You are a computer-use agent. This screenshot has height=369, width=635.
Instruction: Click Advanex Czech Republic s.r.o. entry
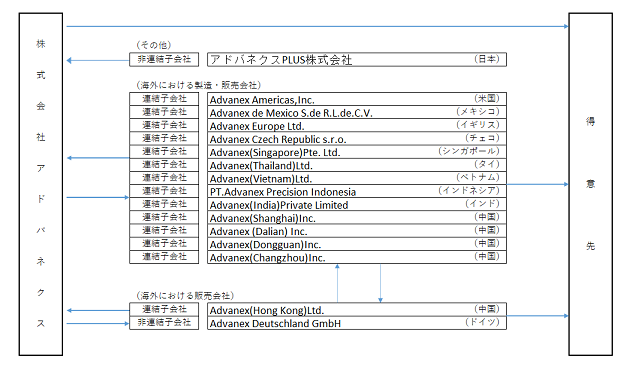[x=357, y=139]
